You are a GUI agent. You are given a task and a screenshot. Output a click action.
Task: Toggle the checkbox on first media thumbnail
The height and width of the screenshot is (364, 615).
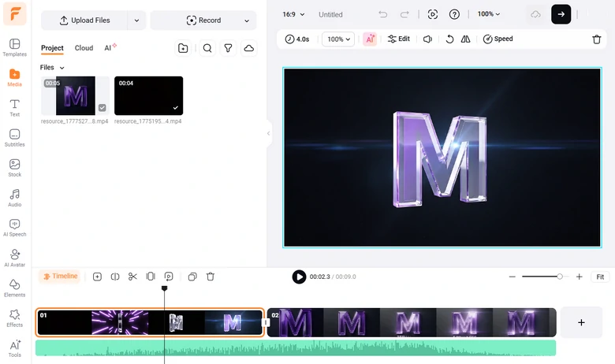(102, 108)
